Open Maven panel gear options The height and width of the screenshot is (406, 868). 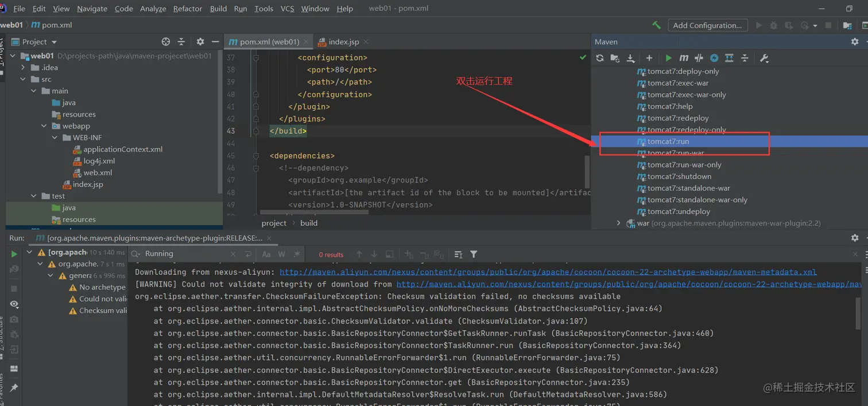click(855, 41)
